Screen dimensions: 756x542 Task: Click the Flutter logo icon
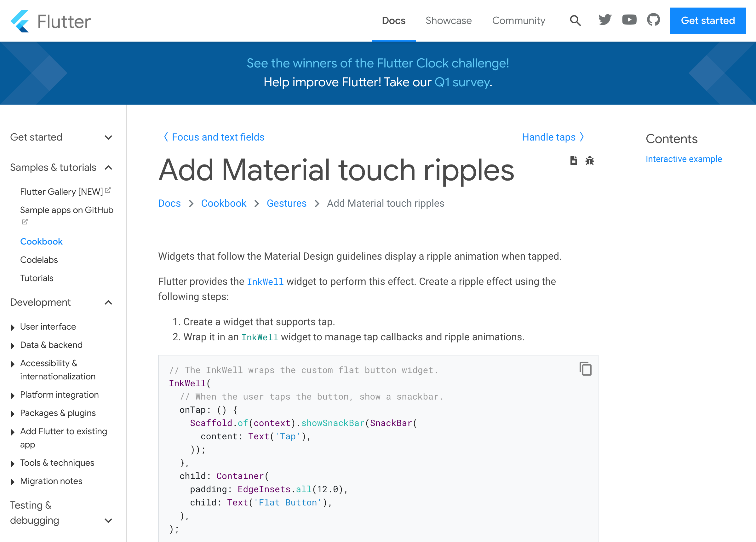point(20,21)
